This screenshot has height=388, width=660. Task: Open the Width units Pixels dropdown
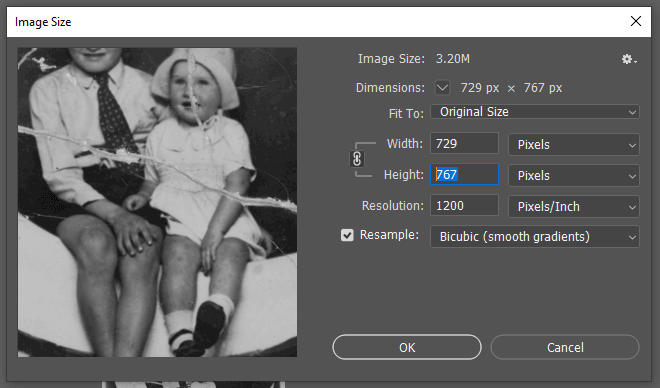pyautogui.click(x=574, y=145)
